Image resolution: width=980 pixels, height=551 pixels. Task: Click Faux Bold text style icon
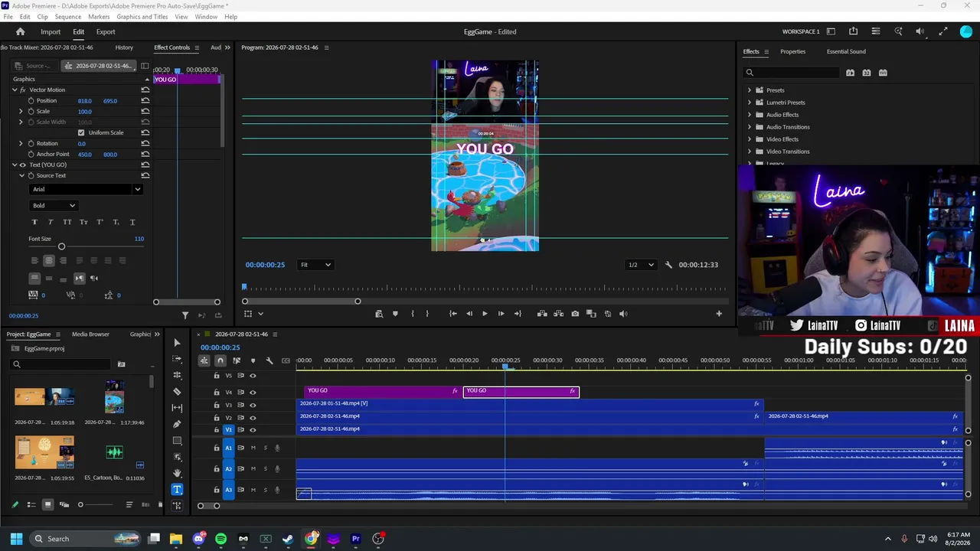[x=34, y=222]
